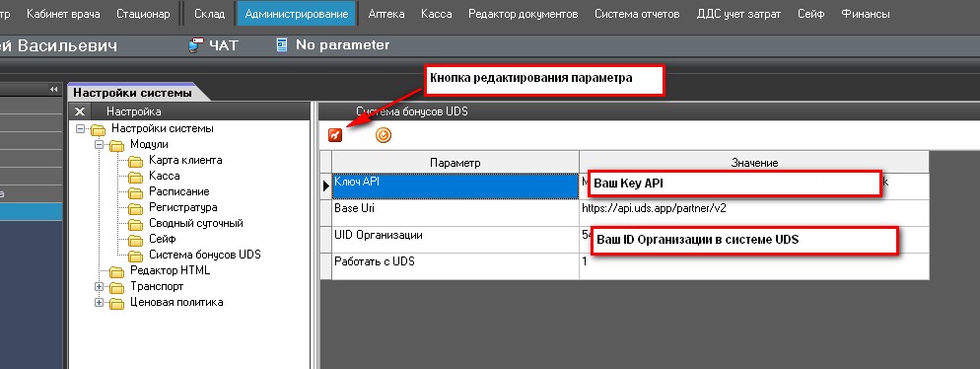The width and height of the screenshot is (980, 369).
Task: Select Карта клиента in the tree
Action: [x=185, y=160]
